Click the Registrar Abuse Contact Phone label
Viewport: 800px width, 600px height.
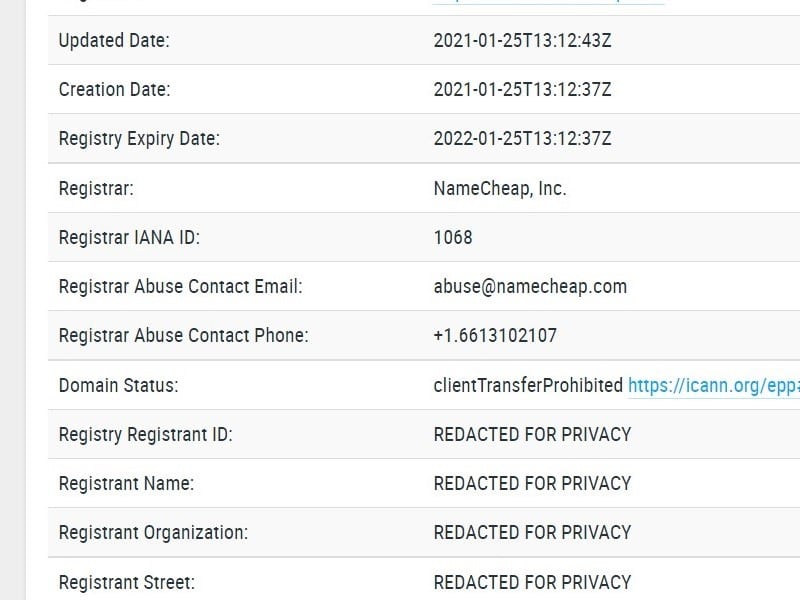183,335
